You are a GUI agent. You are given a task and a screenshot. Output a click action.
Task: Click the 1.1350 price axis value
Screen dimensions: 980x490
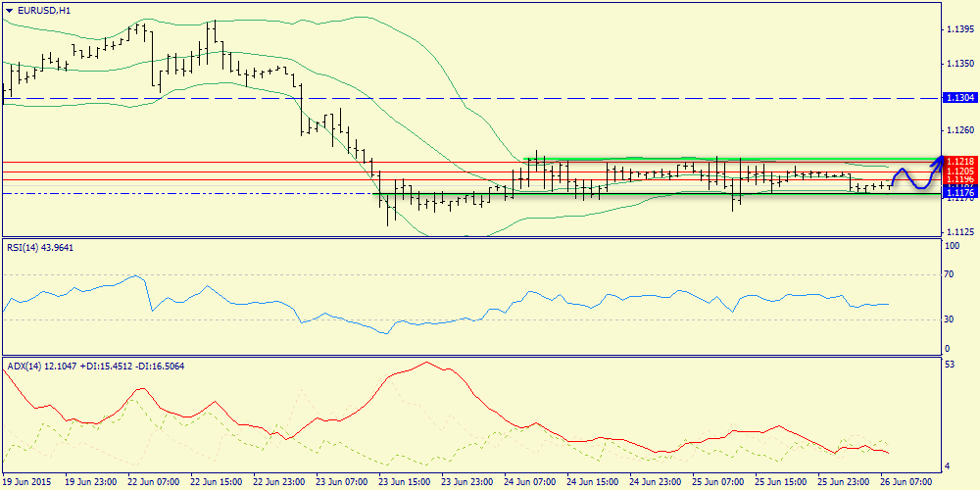click(959, 63)
